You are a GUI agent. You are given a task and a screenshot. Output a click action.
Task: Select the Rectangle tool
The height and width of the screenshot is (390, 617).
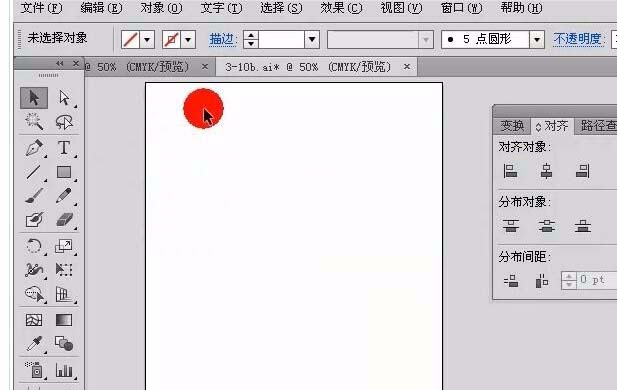[64, 172]
